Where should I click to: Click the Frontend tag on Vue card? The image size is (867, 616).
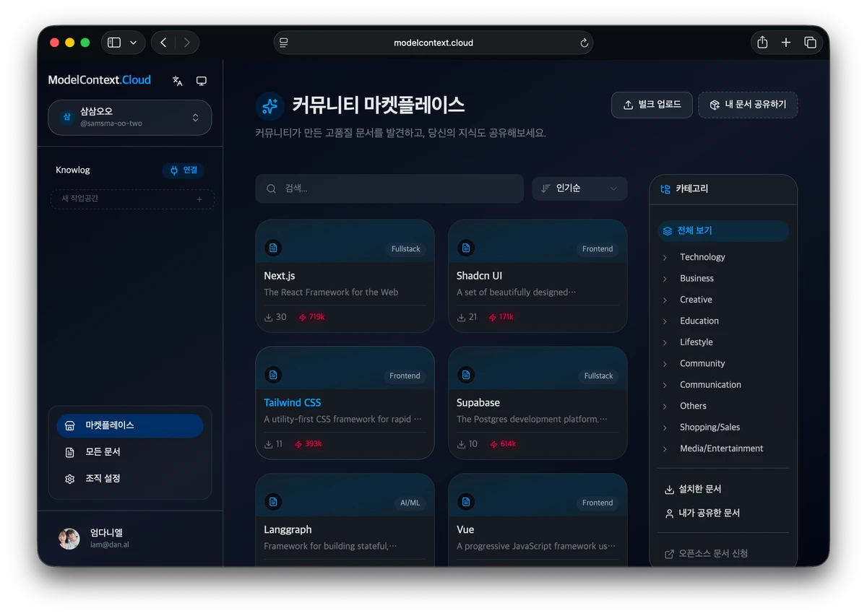[x=598, y=503]
